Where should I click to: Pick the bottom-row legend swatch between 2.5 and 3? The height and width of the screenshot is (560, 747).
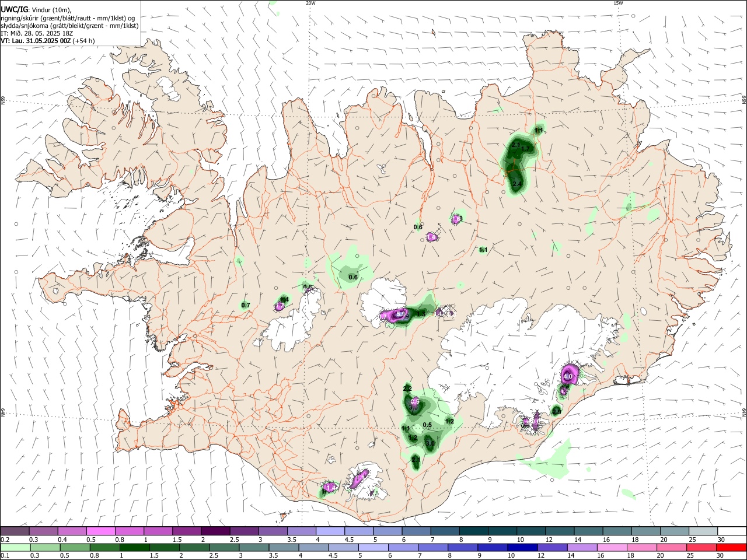tap(224, 547)
